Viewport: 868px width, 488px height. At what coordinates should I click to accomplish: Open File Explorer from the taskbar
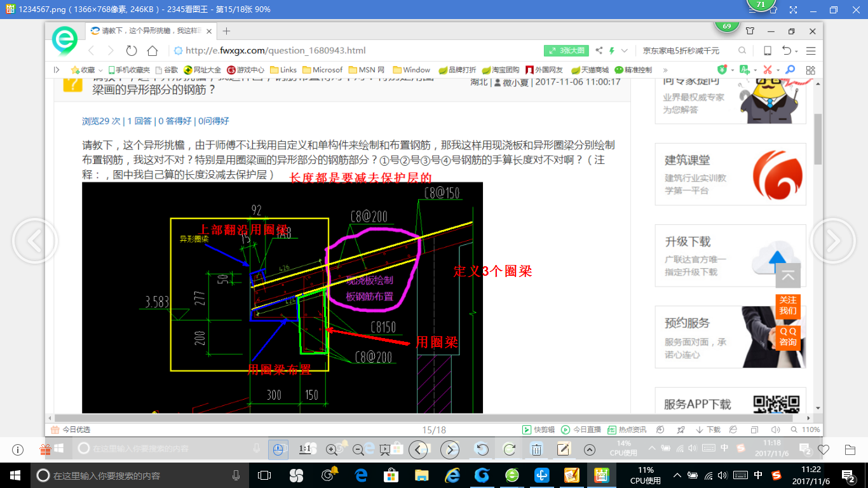point(421,475)
